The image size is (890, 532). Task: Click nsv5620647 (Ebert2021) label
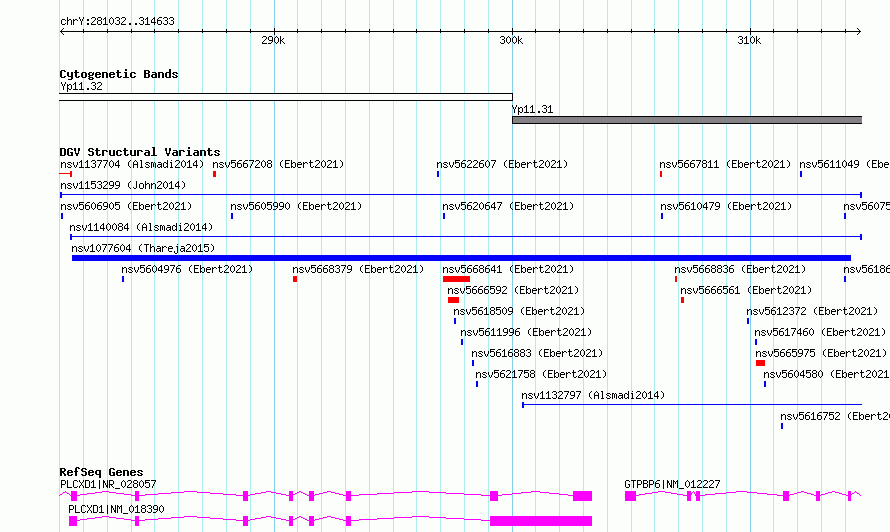point(508,206)
